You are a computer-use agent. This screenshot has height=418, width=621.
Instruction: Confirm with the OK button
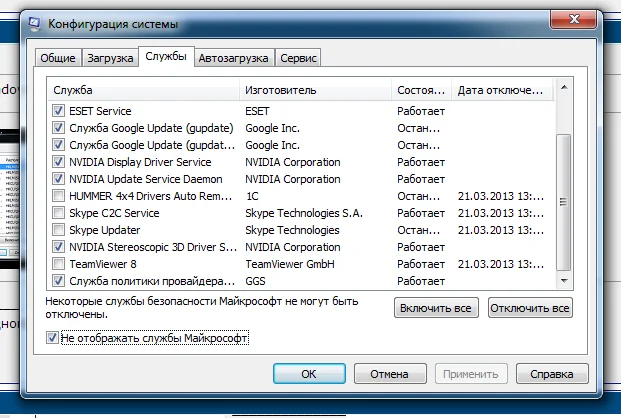pos(309,374)
